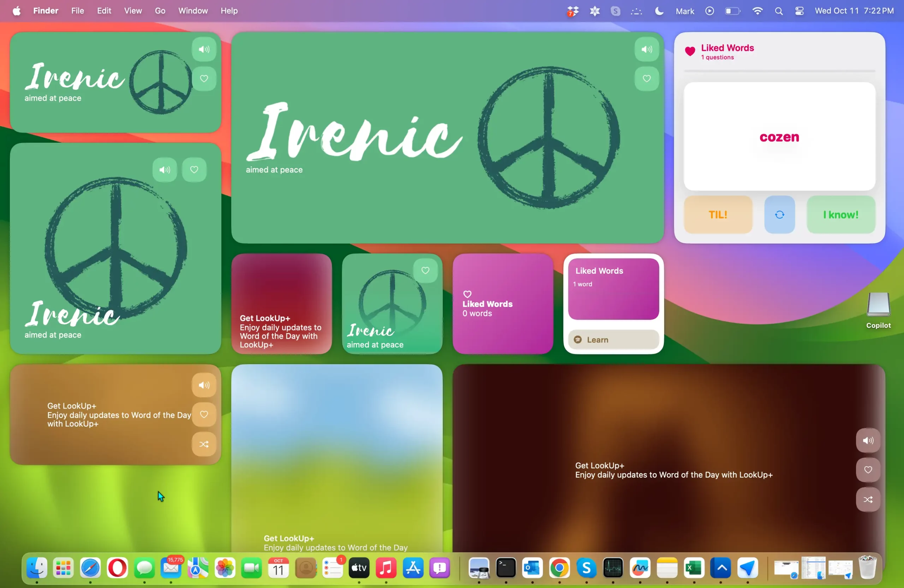Click the pink heart beside Liked Words title
This screenshot has width=904, height=588.
click(x=690, y=51)
